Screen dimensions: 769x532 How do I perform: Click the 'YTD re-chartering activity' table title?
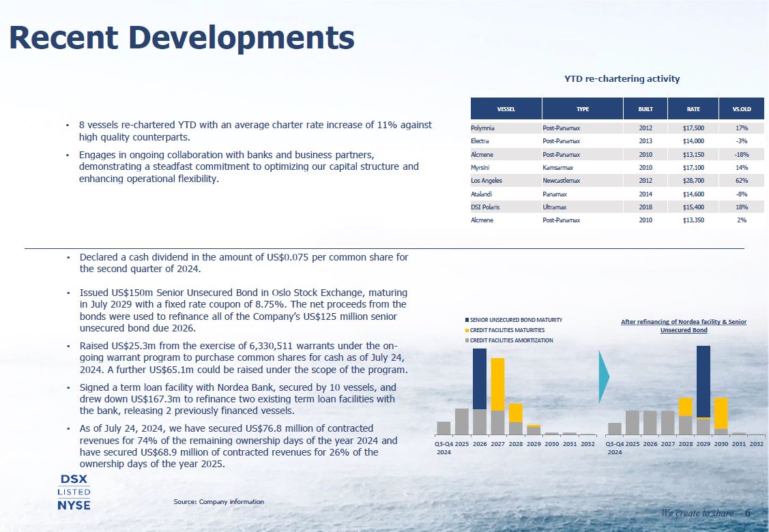622,78
